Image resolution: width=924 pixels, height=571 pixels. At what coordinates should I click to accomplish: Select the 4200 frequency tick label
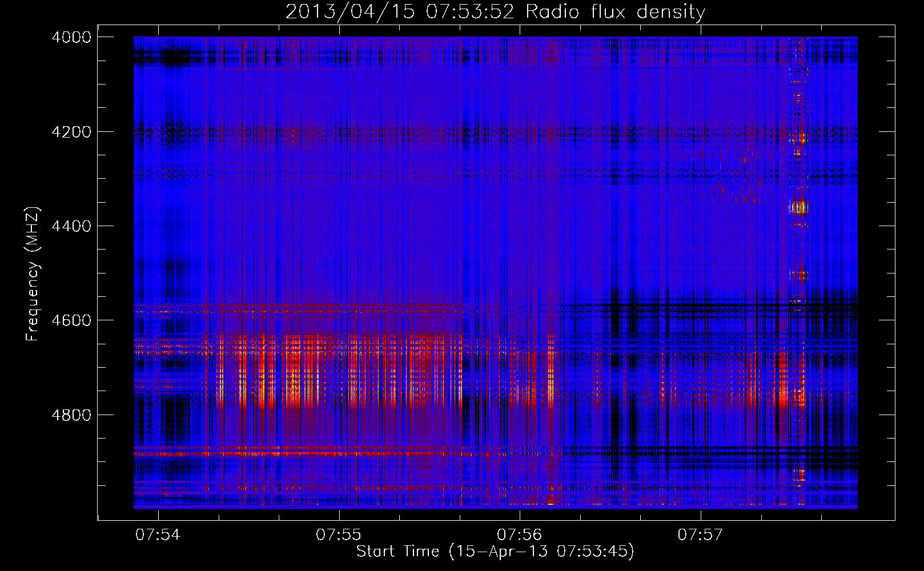[71, 132]
